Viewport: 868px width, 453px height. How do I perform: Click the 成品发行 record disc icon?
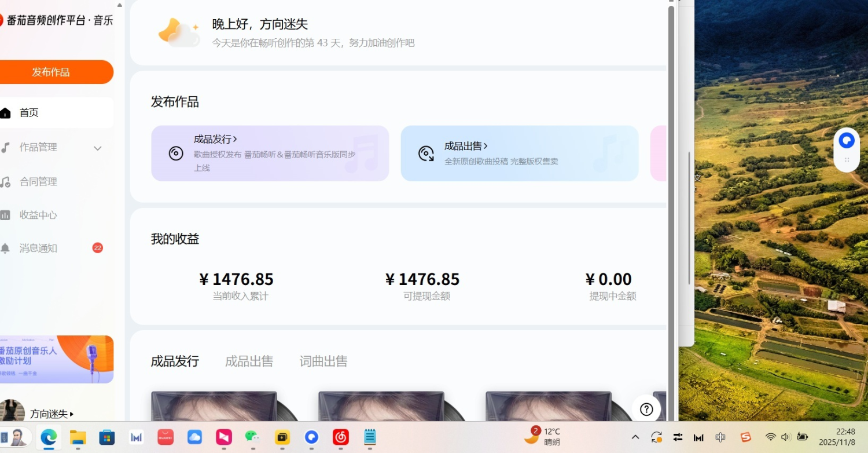pyautogui.click(x=175, y=152)
